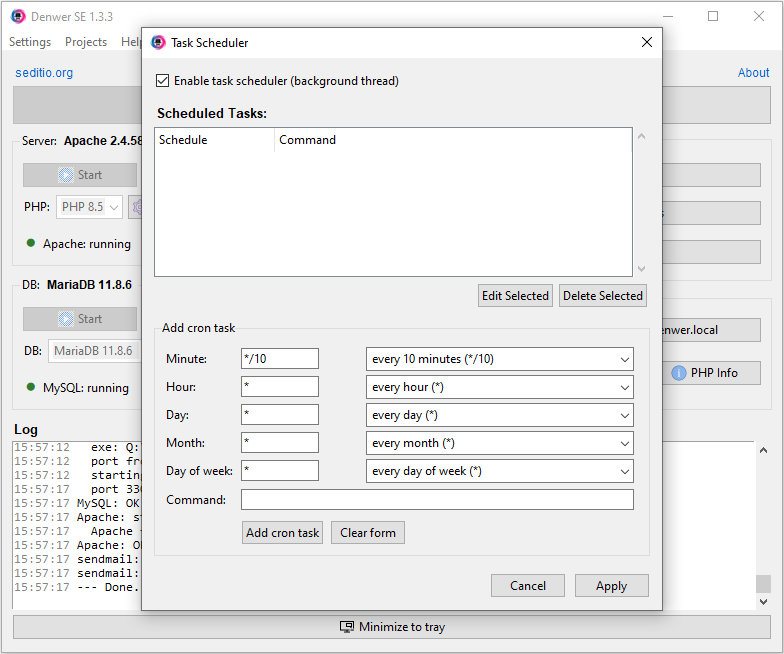Click the PHP Info button
Screen dimensions: 784x654
[711, 373]
